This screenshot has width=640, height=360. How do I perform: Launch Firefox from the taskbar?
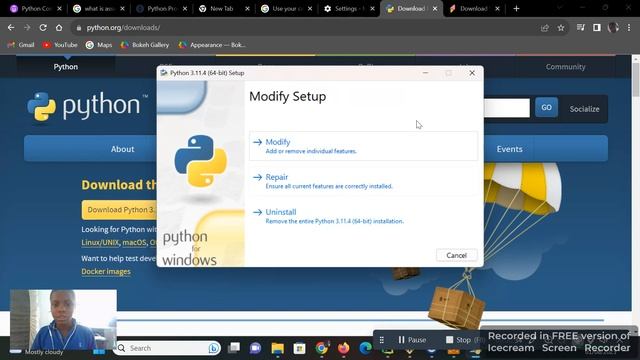pyautogui.click(x=344, y=348)
